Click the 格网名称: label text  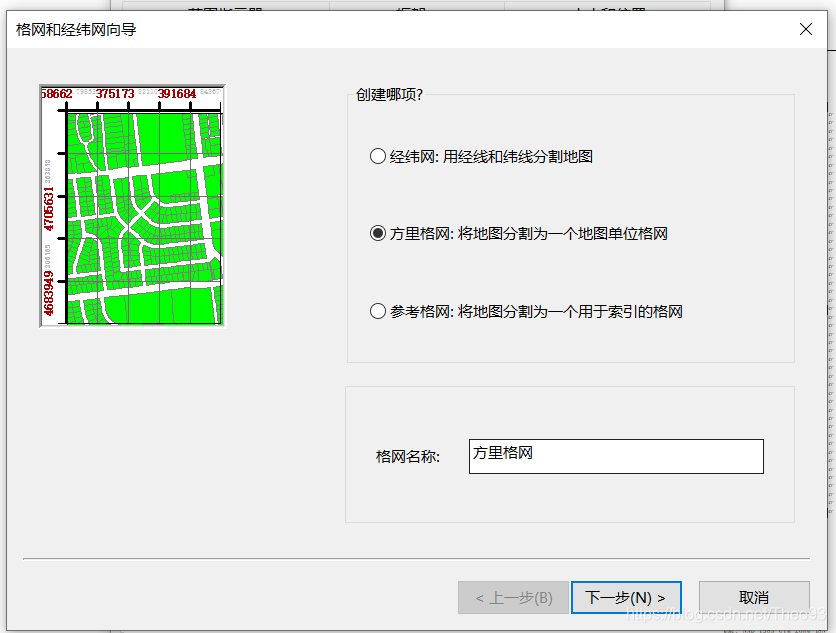click(x=408, y=456)
